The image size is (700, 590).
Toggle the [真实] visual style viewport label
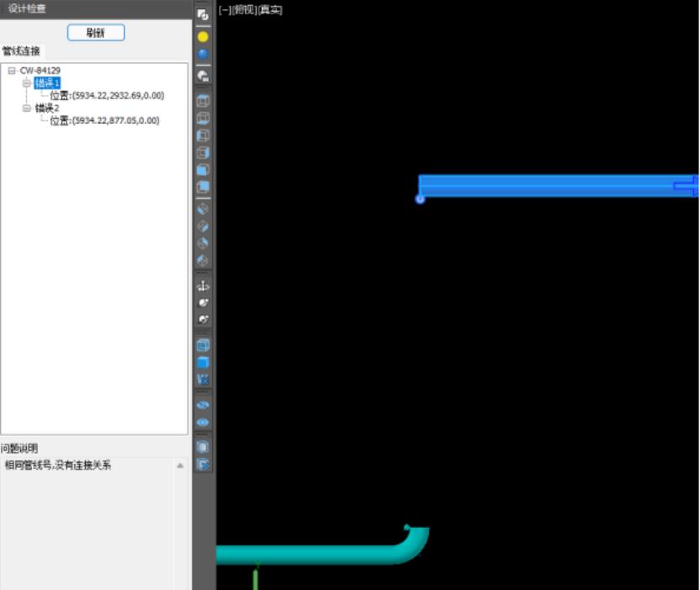(270, 10)
